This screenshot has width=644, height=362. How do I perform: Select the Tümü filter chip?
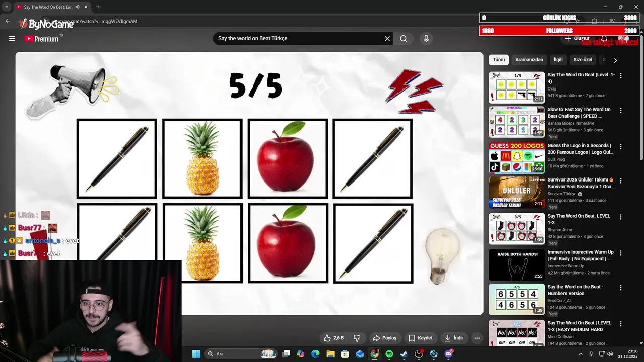[499, 60]
